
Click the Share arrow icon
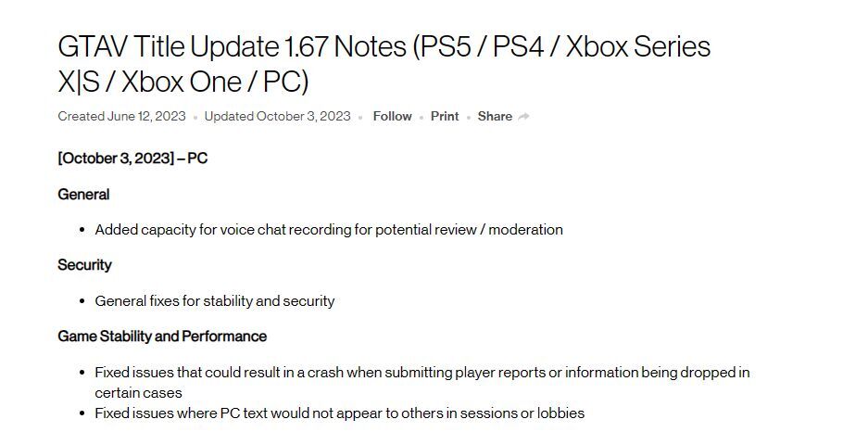pos(524,117)
